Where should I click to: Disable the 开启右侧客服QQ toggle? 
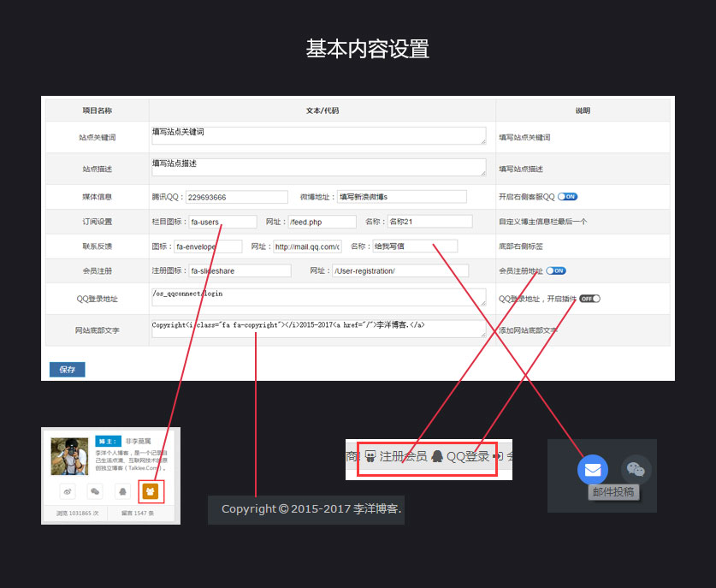click(x=567, y=196)
